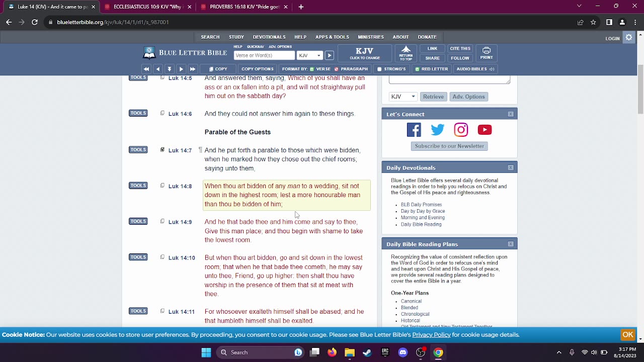Toggle Paragraph format checkbox
The image size is (644, 362).
[337, 69]
